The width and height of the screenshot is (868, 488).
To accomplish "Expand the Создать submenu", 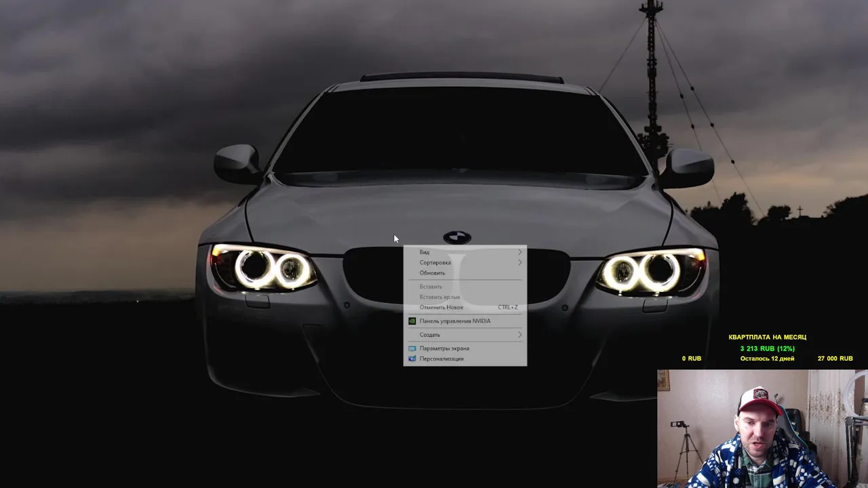I will click(x=465, y=335).
